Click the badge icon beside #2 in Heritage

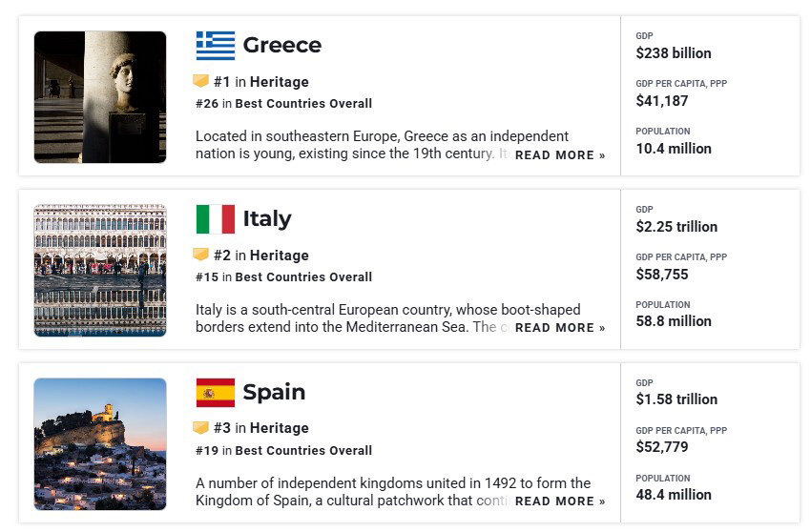tap(200, 255)
